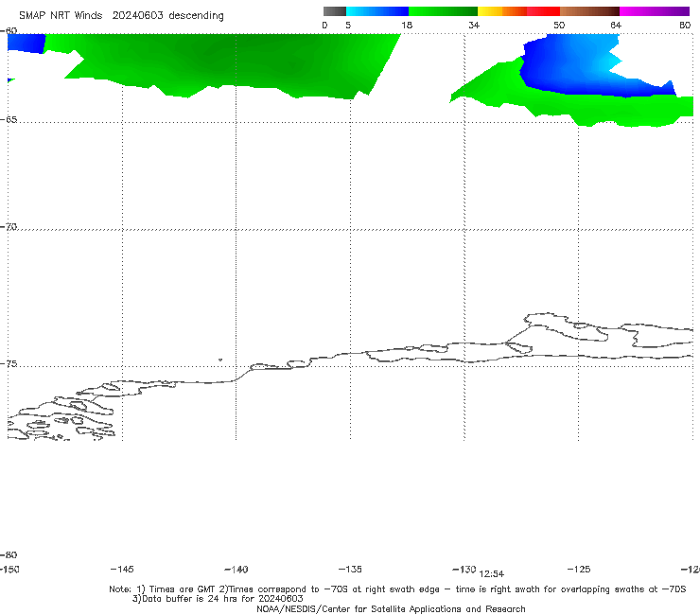Click the longitude label '-135'
The height and width of the screenshot is (615, 700).
tap(350, 569)
